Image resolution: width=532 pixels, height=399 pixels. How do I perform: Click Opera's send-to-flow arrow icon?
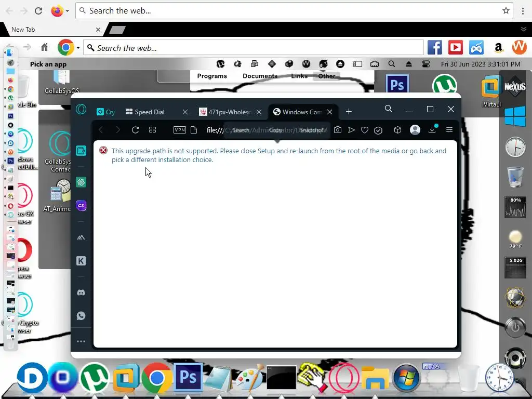click(351, 130)
